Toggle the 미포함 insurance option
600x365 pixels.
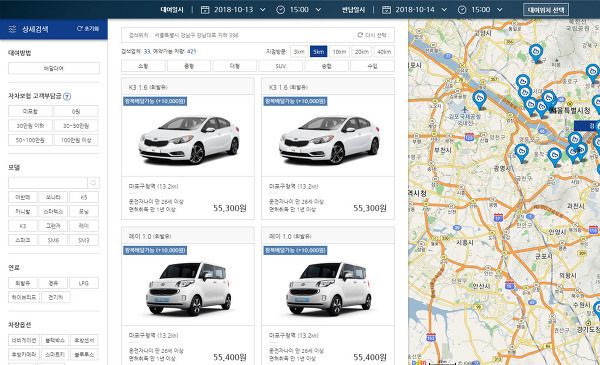(30, 111)
